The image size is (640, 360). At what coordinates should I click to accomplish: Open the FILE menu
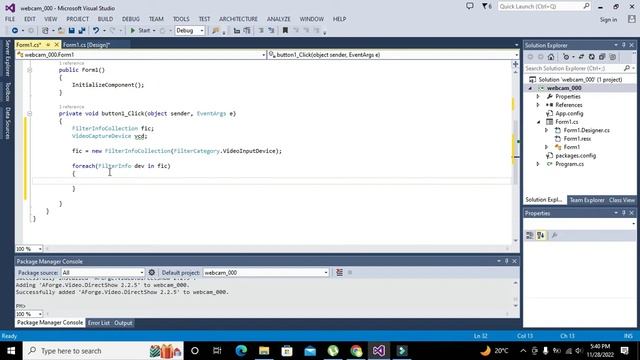10,19
